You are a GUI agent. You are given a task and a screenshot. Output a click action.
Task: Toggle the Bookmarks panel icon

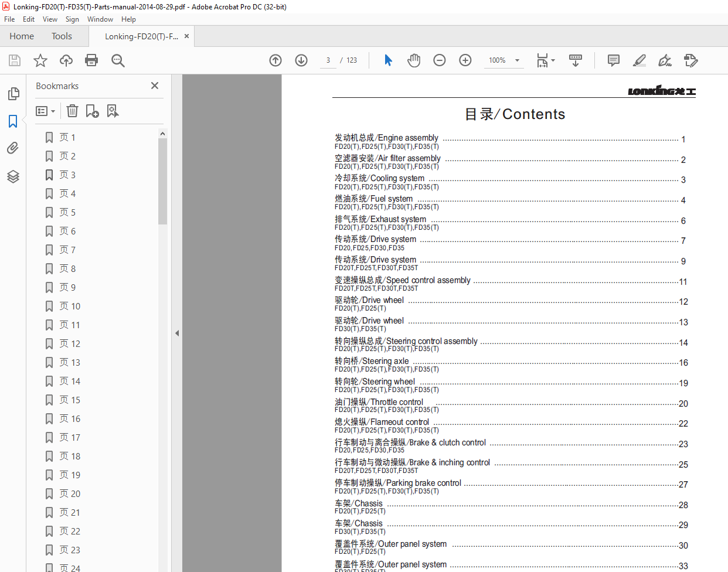pos(13,121)
